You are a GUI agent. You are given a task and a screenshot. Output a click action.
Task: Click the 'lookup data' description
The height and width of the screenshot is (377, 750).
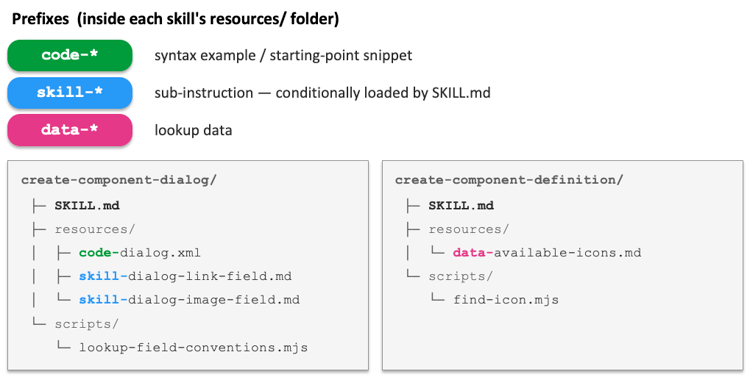[x=193, y=130]
